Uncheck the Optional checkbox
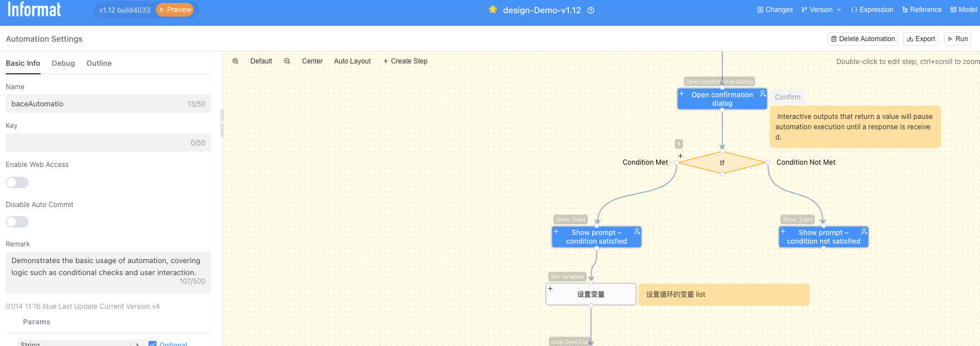The width and height of the screenshot is (980, 346). [152, 344]
